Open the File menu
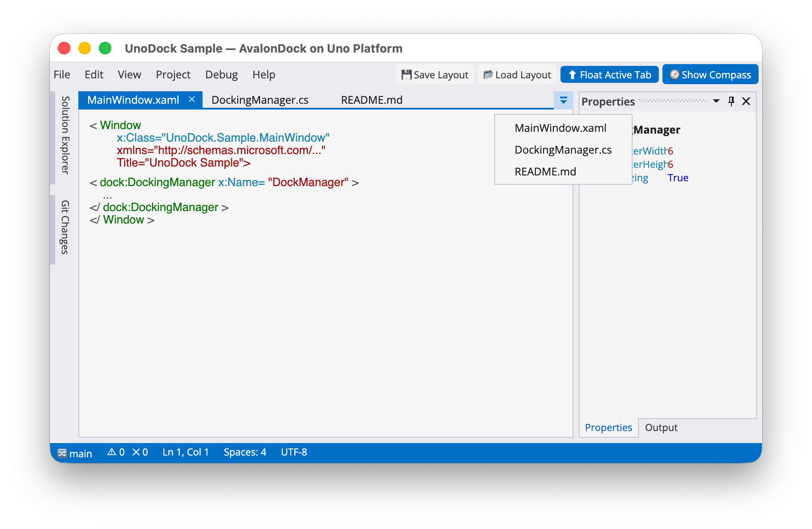The width and height of the screenshot is (812, 529). tap(62, 74)
